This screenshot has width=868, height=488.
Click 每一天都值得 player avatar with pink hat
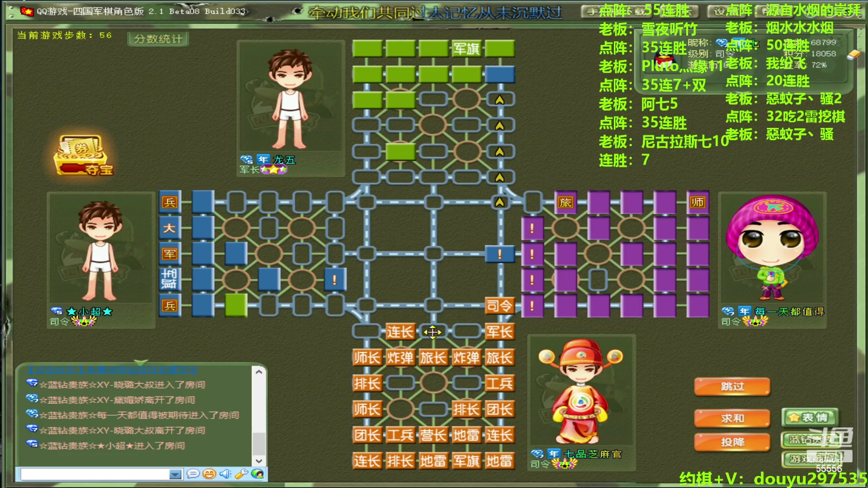coord(772,248)
